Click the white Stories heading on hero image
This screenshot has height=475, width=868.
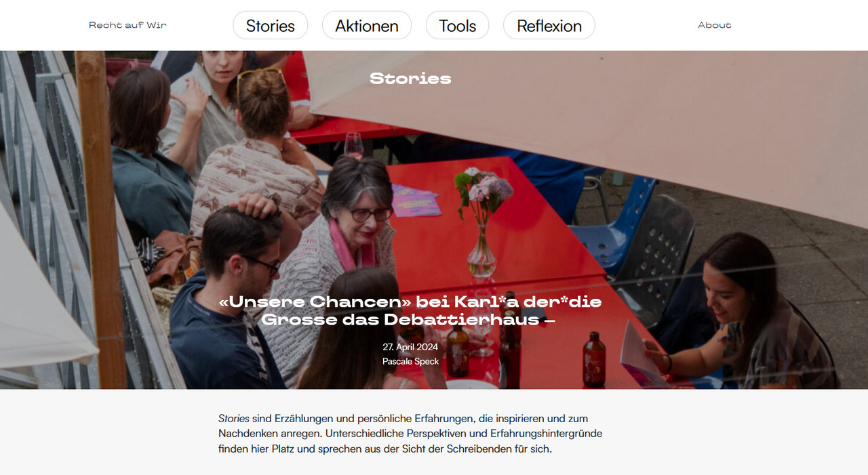point(410,79)
